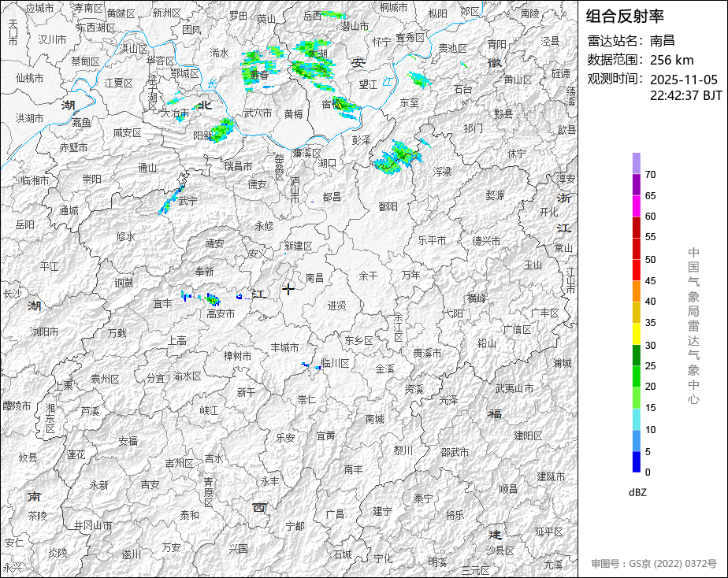Click the 井冈山市 label
This screenshot has width=728, height=578.
pyautogui.click(x=93, y=525)
